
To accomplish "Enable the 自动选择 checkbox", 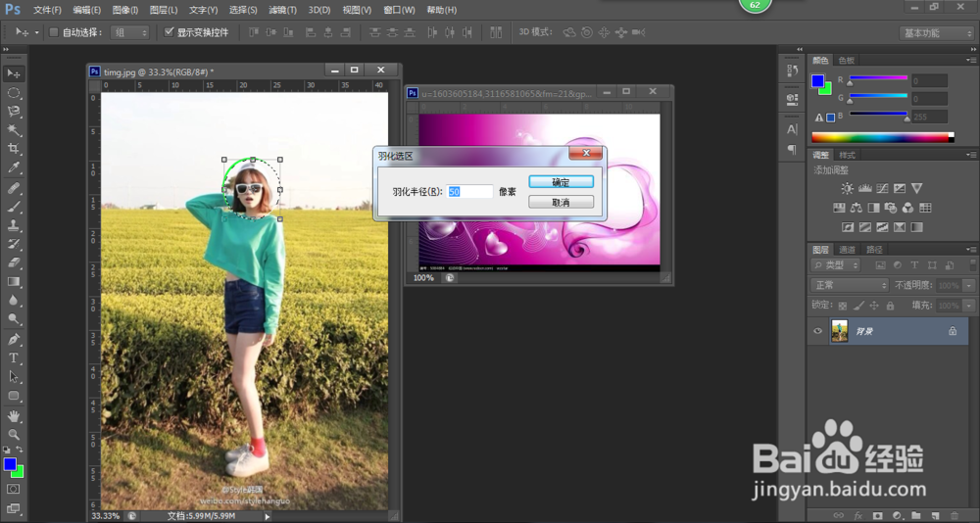I will point(54,32).
